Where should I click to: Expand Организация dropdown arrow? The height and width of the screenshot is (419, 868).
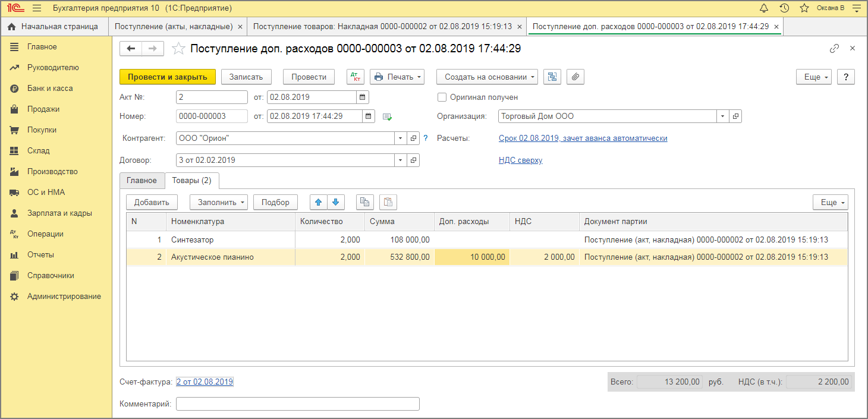[723, 116]
